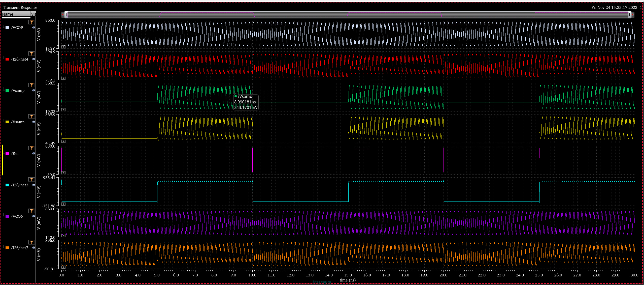Expand the /I26/net7 strip arrow button
644x285 pixels.
pos(63,267)
